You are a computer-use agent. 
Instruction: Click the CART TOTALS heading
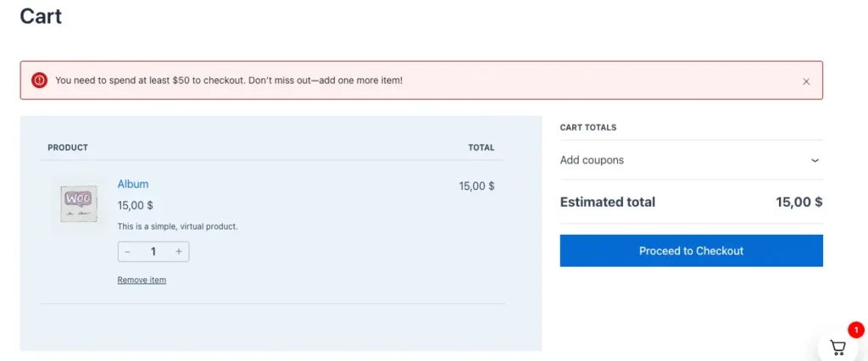pos(588,128)
